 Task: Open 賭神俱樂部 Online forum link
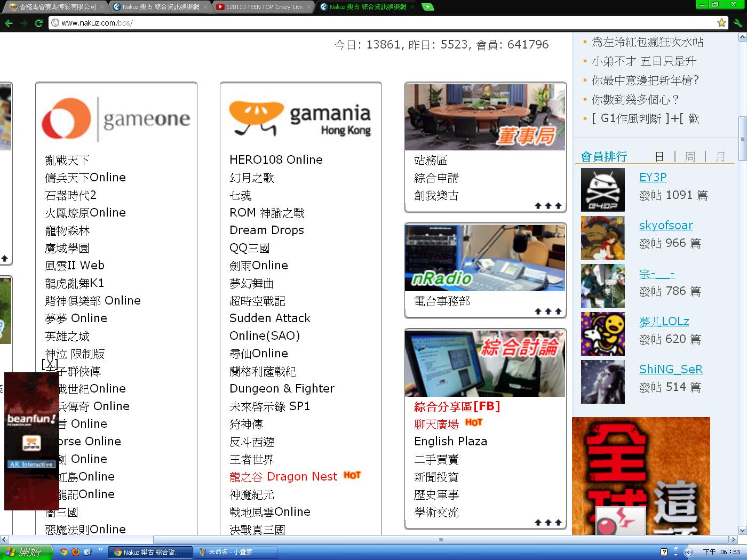point(93,300)
